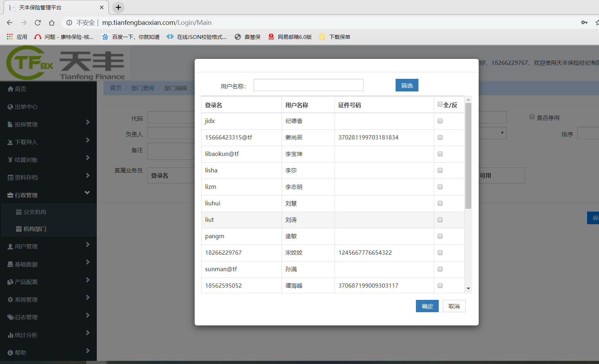This screenshot has height=364, width=599.
Task: Select the checkbox for 刘涛 row
Action: 440,220
